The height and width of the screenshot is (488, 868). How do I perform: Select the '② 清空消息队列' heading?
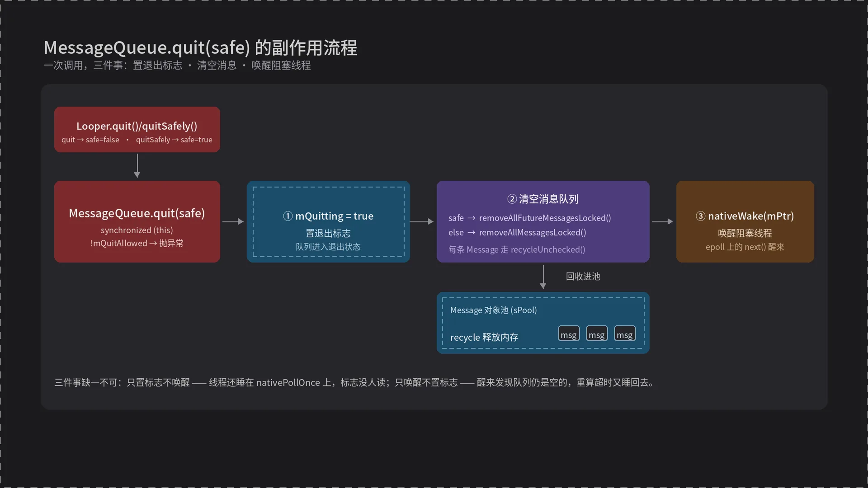543,199
